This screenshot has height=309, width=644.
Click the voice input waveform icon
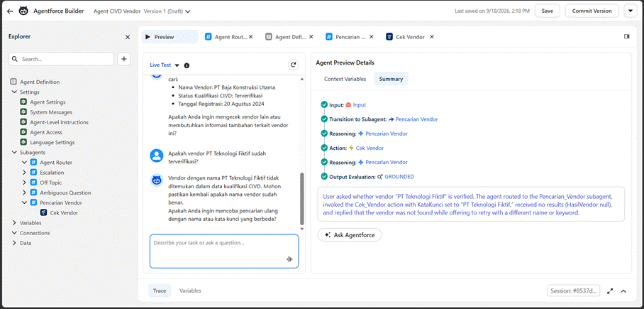[x=289, y=259]
